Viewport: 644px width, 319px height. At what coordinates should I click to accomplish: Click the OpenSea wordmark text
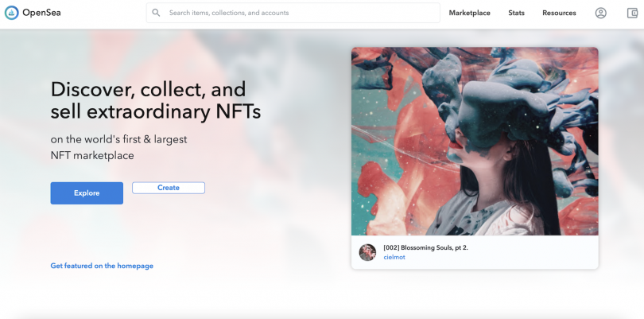41,13
